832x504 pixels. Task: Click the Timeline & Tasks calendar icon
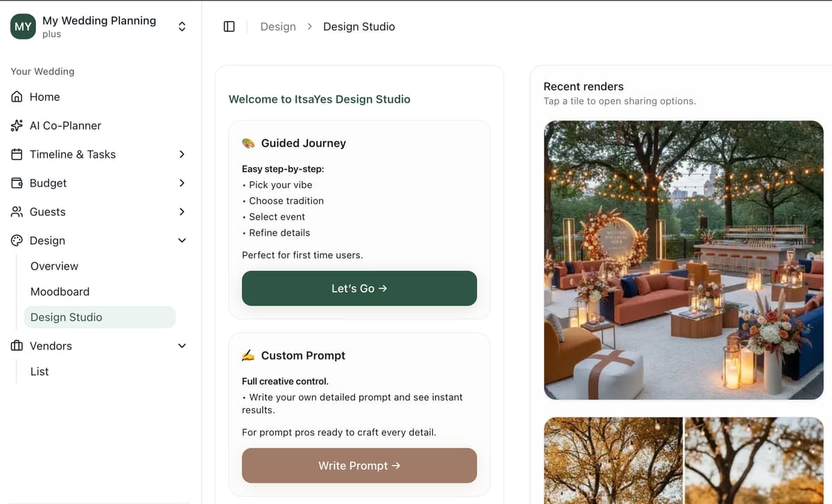(x=16, y=154)
